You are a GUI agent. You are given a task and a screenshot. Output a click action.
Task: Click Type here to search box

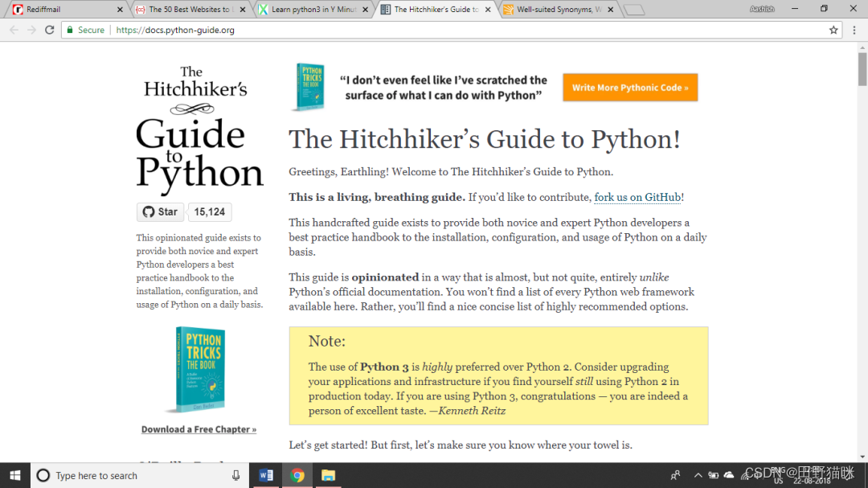point(140,475)
